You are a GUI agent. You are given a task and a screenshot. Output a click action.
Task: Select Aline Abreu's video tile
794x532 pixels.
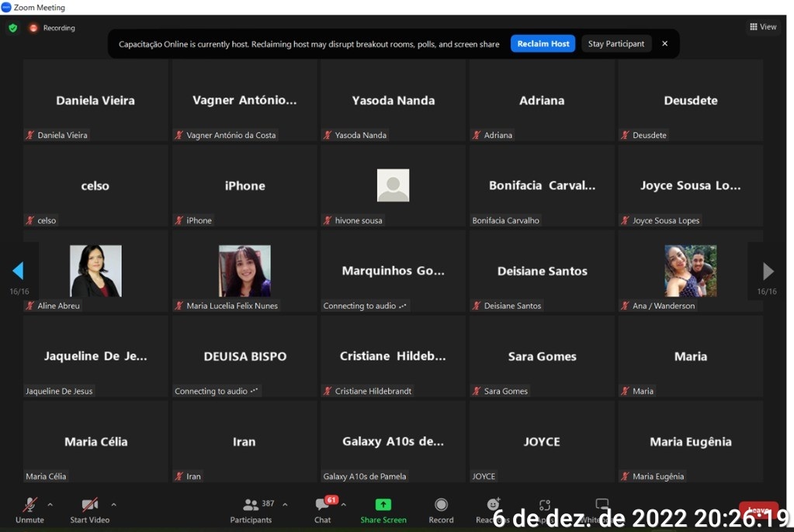pos(95,271)
